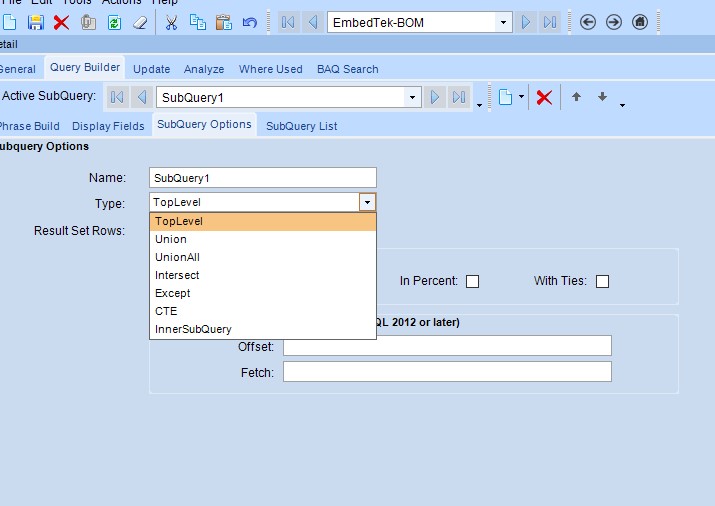Choose Union subquery type
This screenshot has width=715, height=506.
[263, 239]
